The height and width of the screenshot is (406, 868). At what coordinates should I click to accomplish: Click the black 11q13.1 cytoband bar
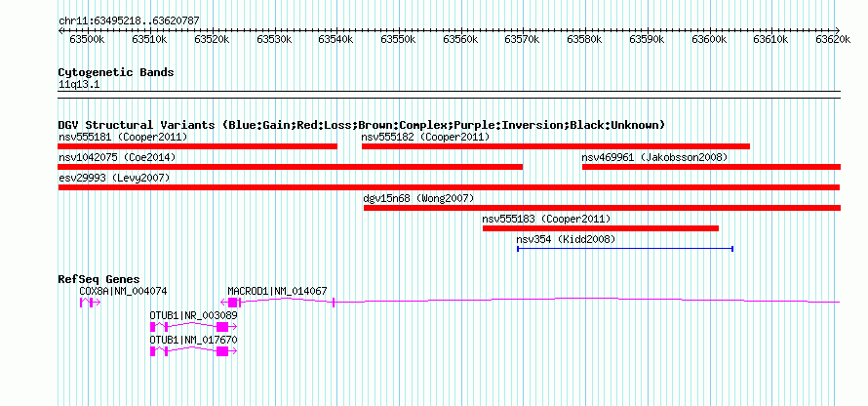tap(449, 95)
